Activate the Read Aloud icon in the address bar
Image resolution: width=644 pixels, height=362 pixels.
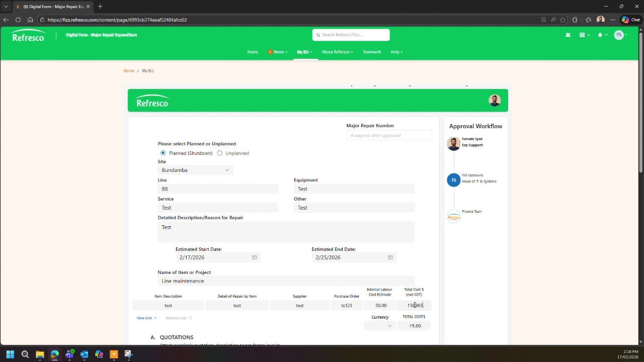(x=553, y=20)
